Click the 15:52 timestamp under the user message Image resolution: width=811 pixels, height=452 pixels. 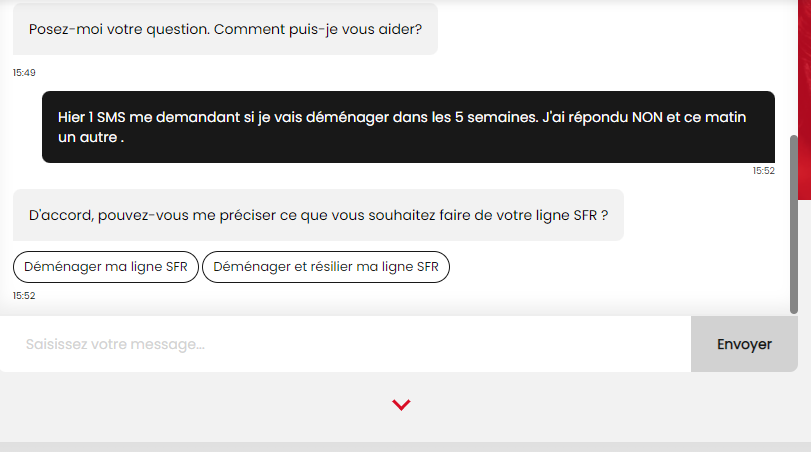763,171
